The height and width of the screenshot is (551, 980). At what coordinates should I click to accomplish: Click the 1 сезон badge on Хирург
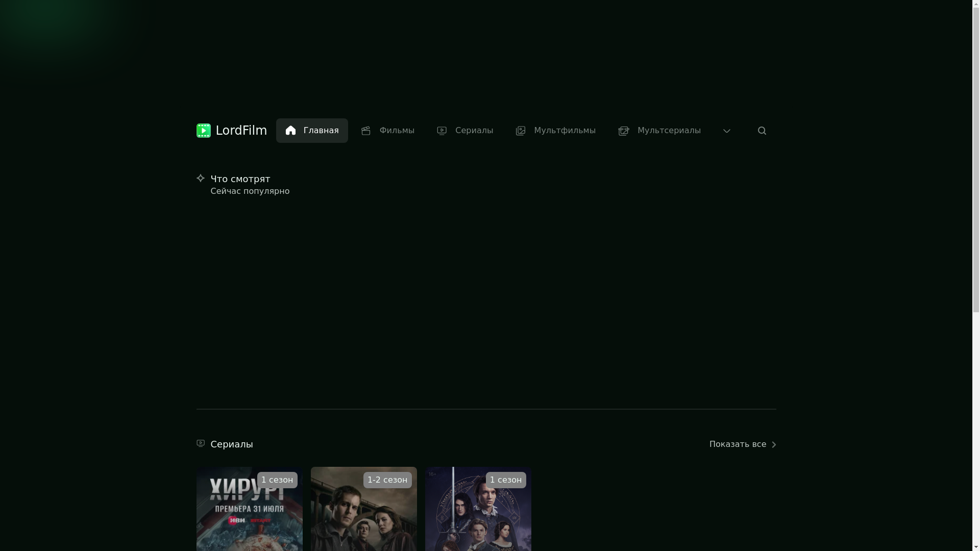pyautogui.click(x=277, y=480)
